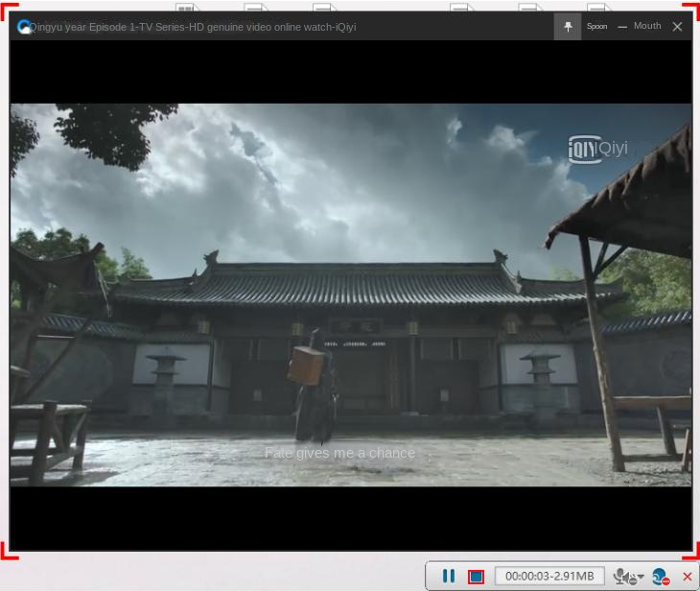Viewport: 700px width, 591px height.
Task: Click the subtitle "Fate gives me a chance"
Action: (x=339, y=453)
